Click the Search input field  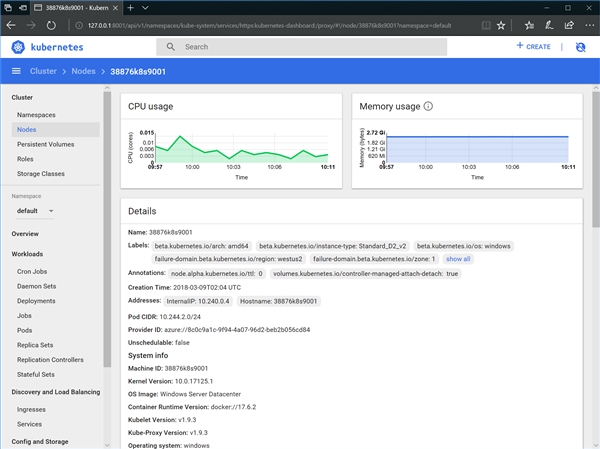300,47
